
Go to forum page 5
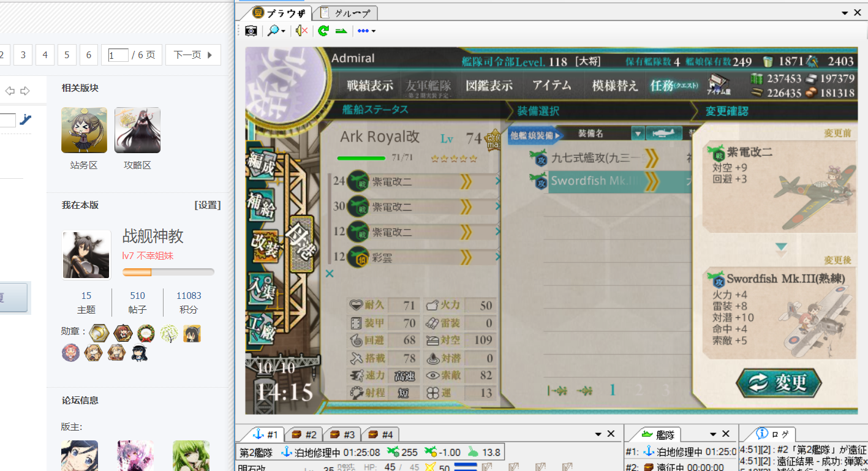(67, 55)
